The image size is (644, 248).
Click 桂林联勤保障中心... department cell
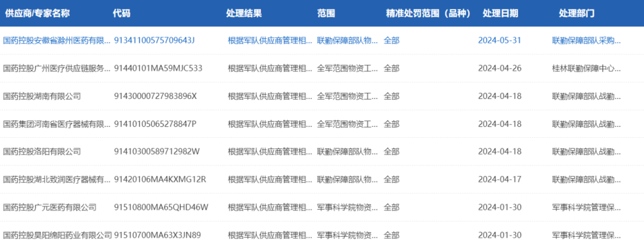tap(587, 68)
